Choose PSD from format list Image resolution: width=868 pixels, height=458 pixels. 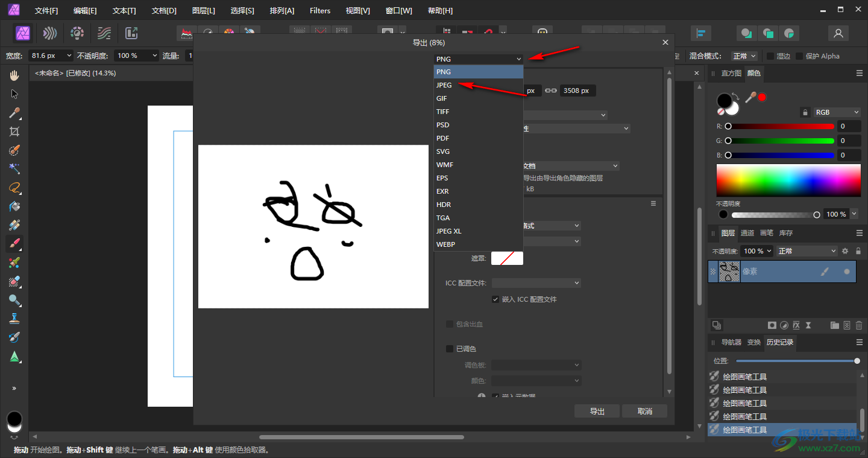(479, 125)
